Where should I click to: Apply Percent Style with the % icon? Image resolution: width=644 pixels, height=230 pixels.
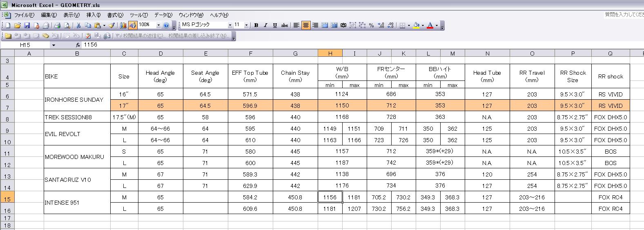click(x=371, y=25)
